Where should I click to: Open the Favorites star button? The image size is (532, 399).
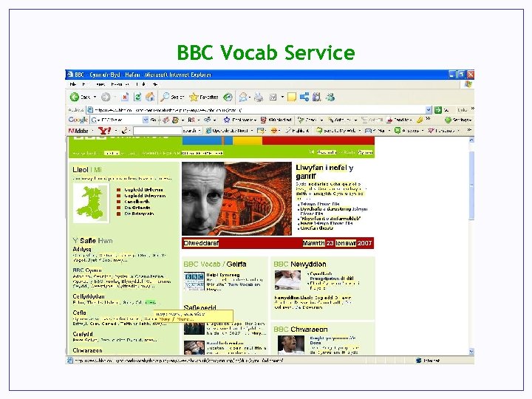194,98
